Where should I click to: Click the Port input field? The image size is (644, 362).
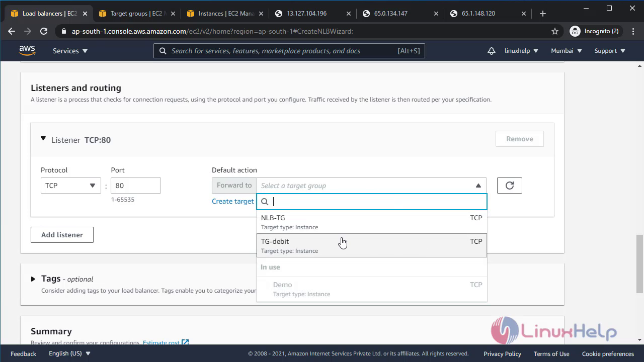click(x=136, y=186)
